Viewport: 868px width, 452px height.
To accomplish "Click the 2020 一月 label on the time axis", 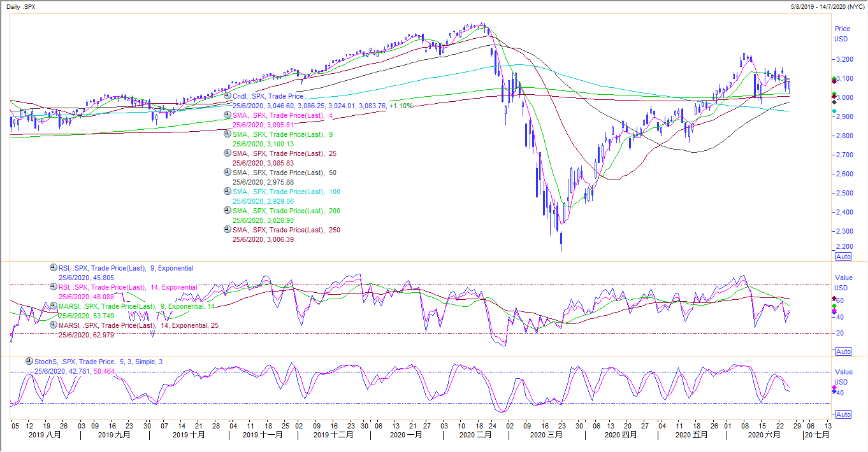I will tap(406, 435).
